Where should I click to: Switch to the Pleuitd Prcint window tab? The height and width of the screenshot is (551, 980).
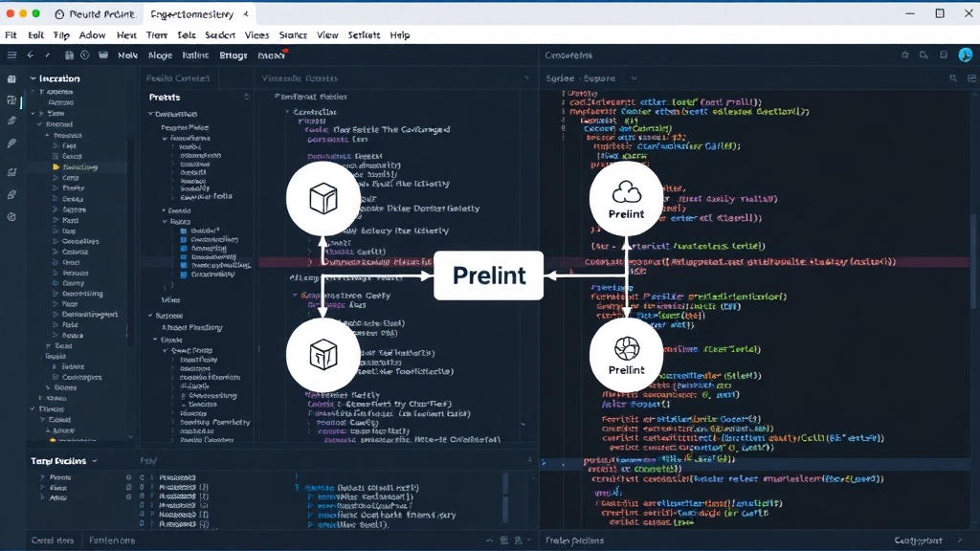pyautogui.click(x=95, y=13)
